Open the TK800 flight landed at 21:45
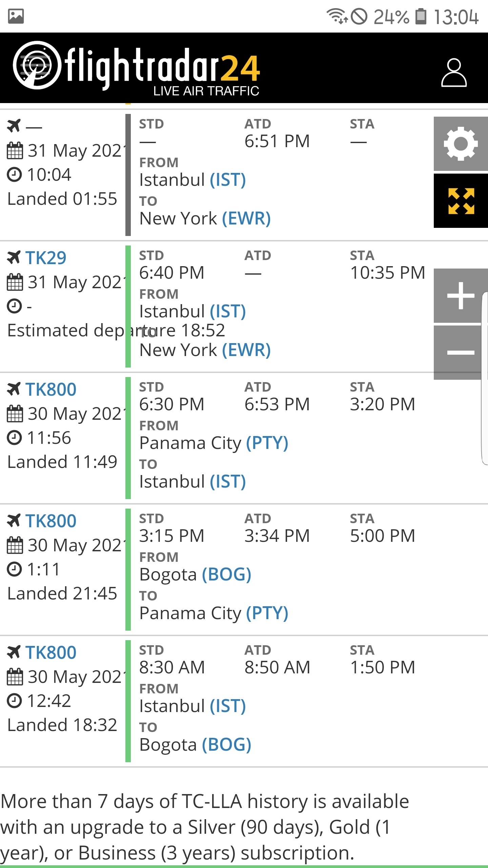The height and width of the screenshot is (868, 488). click(51, 521)
